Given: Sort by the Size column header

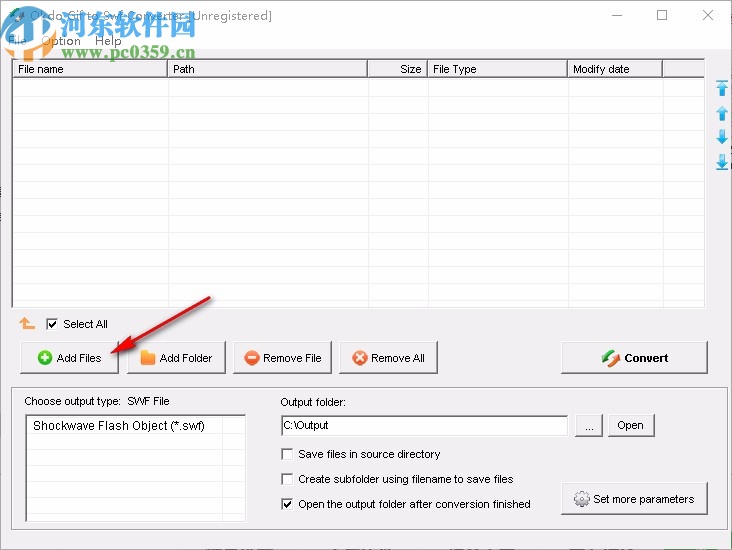Looking at the screenshot, I should (397, 69).
